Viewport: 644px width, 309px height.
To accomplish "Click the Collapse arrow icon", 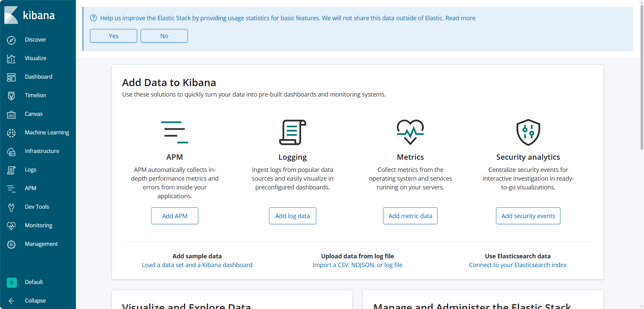I will pyautogui.click(x=11, y=301).
